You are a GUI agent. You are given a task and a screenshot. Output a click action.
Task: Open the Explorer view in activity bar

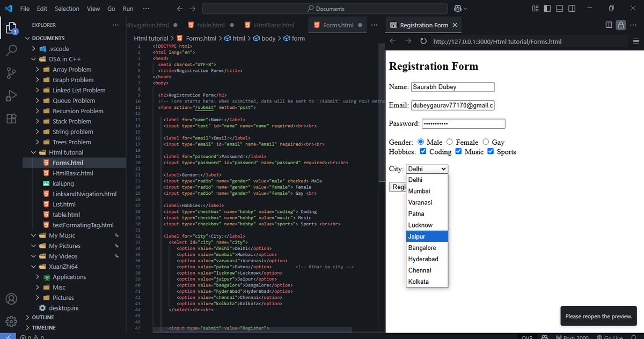(x=11, y=27)
